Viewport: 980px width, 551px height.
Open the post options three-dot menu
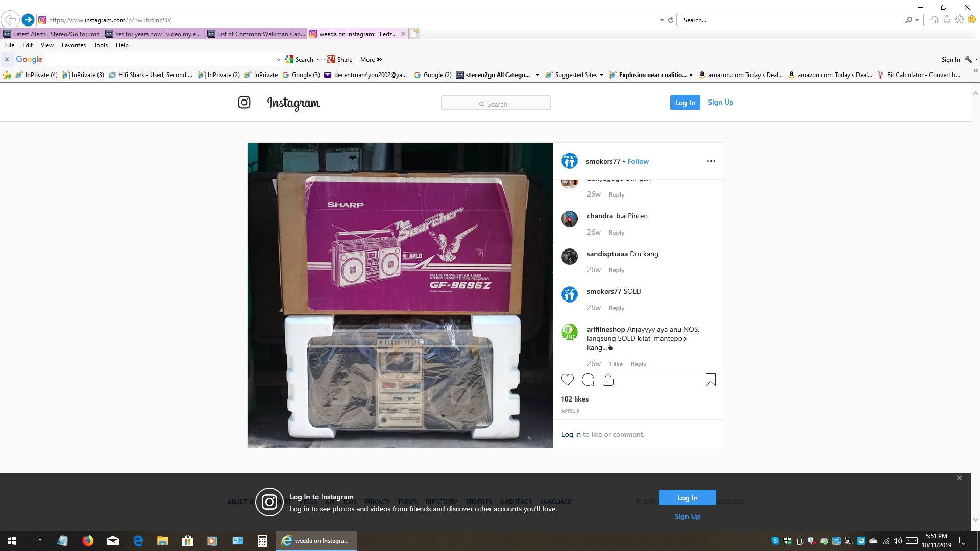click(711, 161)
